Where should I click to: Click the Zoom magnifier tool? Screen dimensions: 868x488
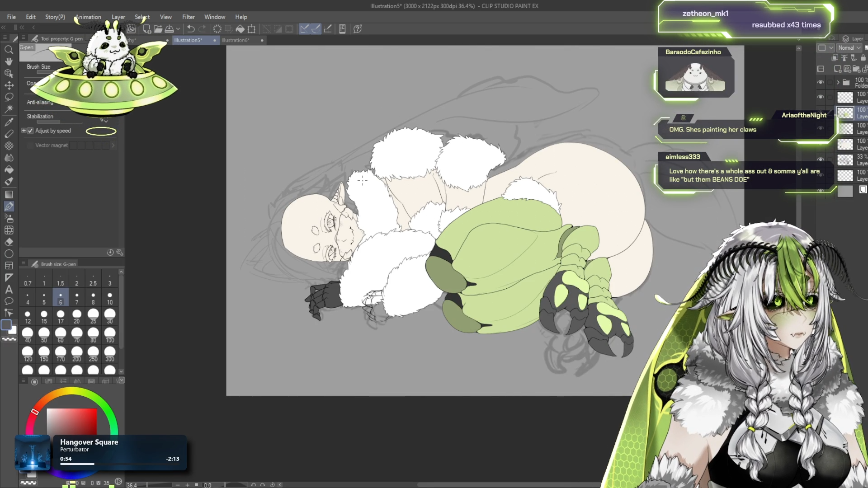point(9,50)
